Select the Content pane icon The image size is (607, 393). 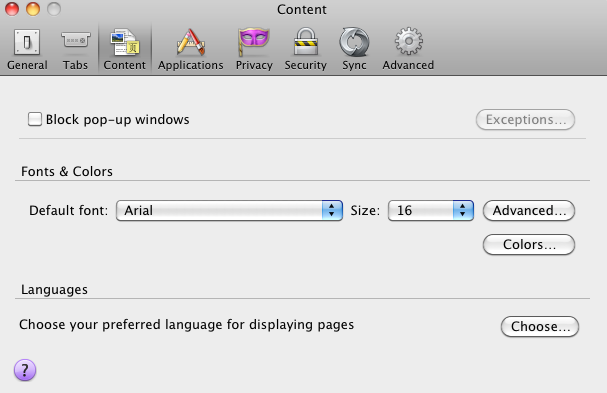[125, 41]
